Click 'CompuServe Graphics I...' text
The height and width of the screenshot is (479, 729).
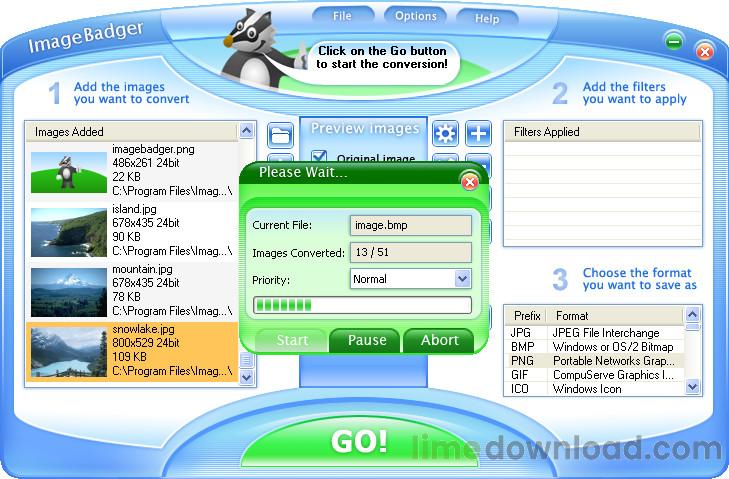click(613, 375)
